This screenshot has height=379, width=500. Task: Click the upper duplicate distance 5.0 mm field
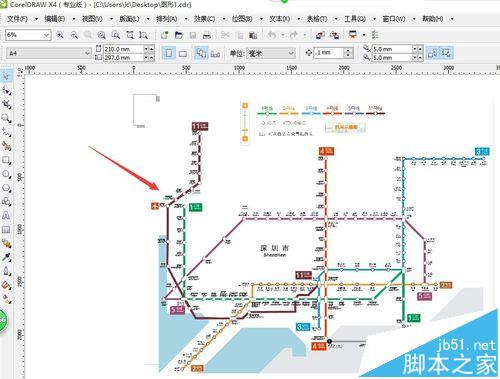392,49
